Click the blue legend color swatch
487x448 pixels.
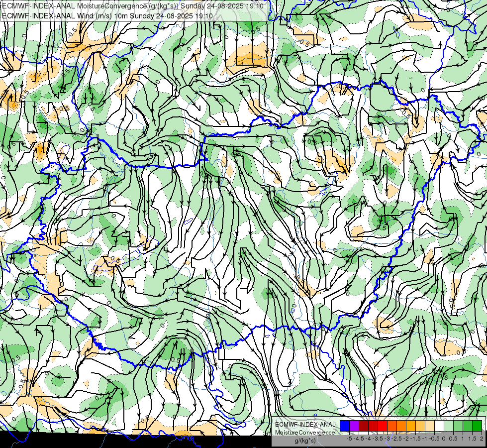click(x=345, y=426)
